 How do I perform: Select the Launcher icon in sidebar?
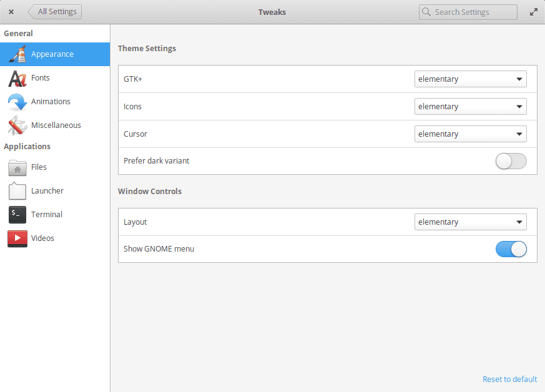(x=17, y=191)
